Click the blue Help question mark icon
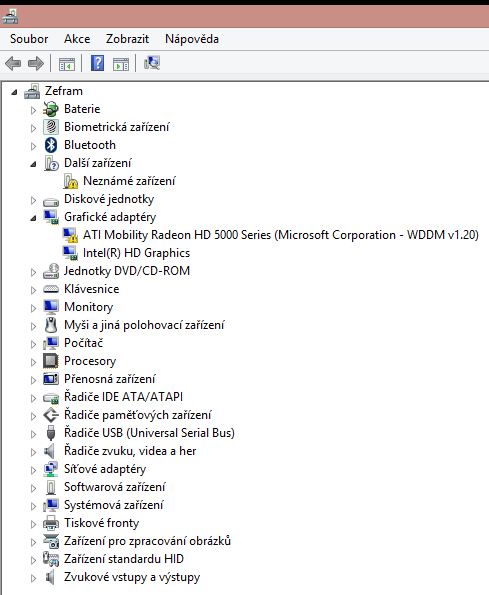The height and width of the screenshot is (595, 489). (x=97, y=63)
